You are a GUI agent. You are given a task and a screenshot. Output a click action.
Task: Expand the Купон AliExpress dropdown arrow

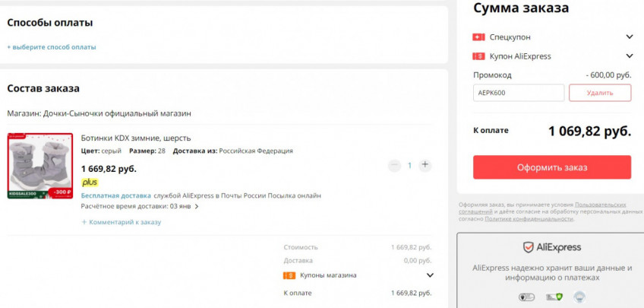[629, 56]
